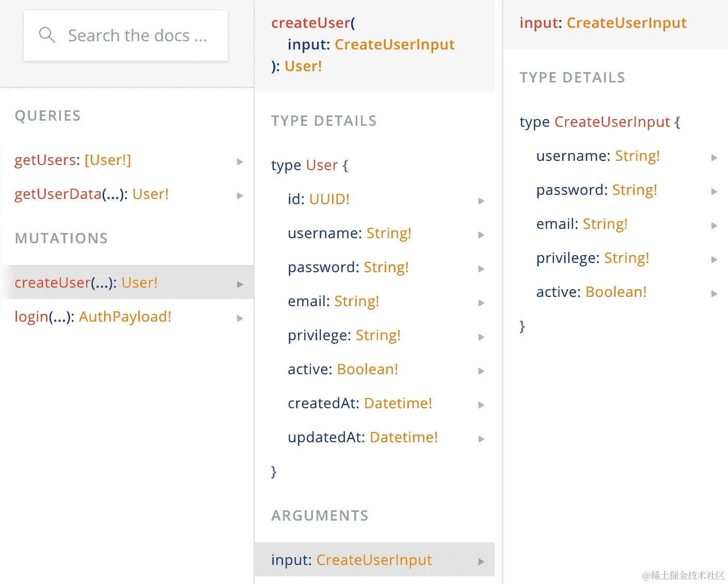Click arrow next to login mutation
Image resolution: width=728 pixels, height=584 pixels.
point(240,319)
